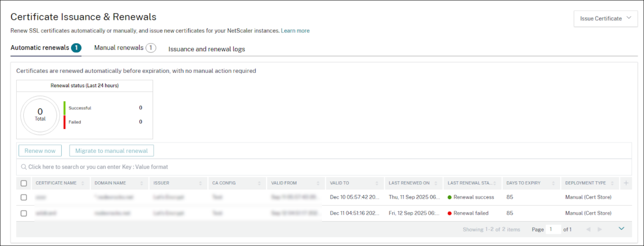Check the Renewal failed certificate row checkbox

24,213
